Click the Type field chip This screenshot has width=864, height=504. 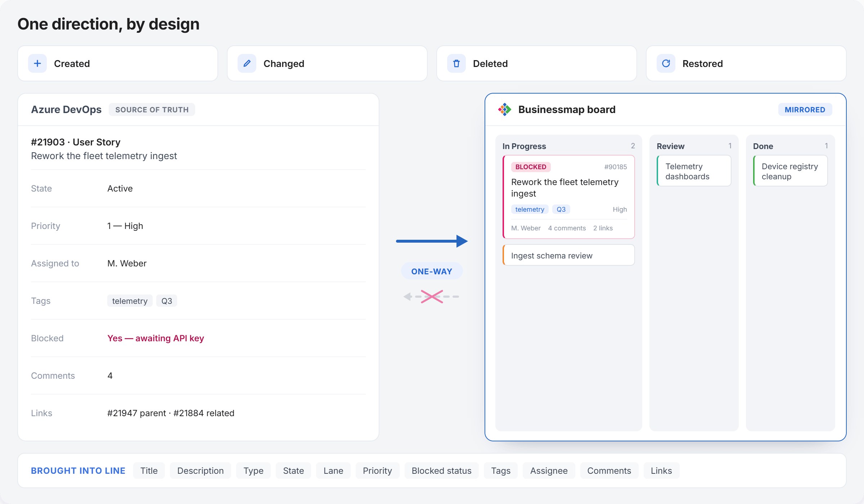pos(253,471)
